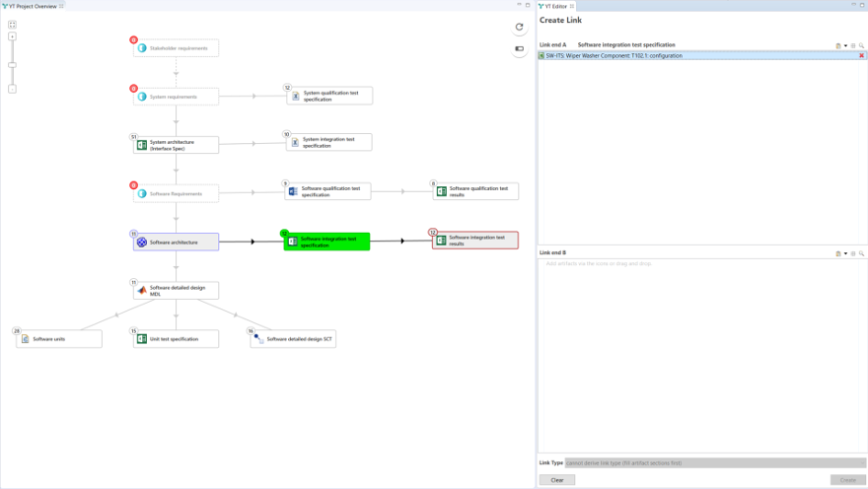Image resolution: width=868 pixels, height=489 pixels.
Task: Click the green Software integration test specification icon
Action: [293, 242]
